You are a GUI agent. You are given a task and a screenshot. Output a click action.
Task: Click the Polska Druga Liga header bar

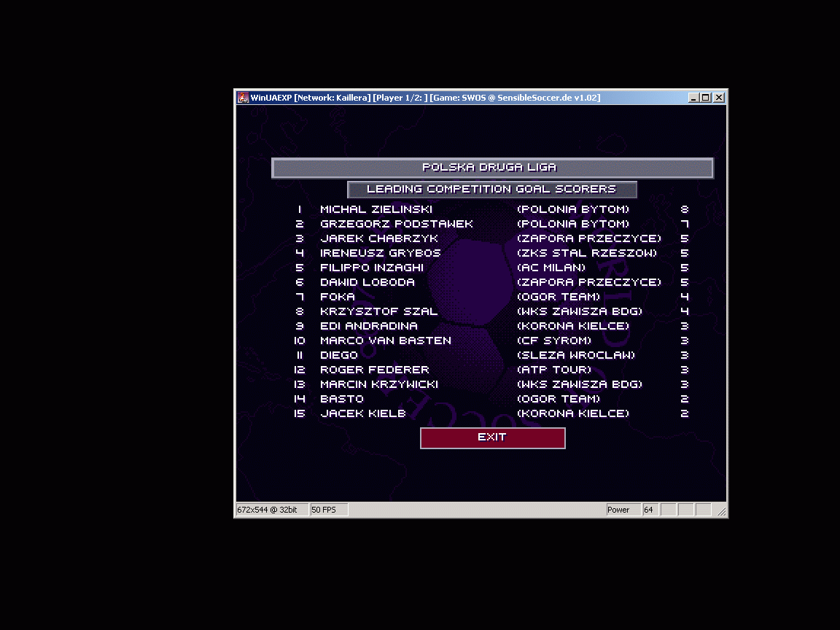pyautogui.click(x=491, y=168)
